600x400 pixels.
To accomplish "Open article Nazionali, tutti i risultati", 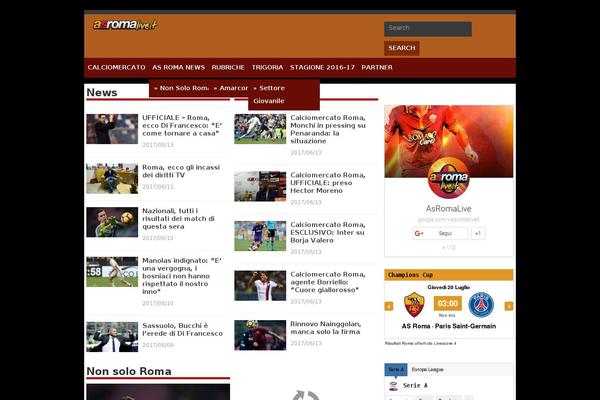I will pos(178,219).
